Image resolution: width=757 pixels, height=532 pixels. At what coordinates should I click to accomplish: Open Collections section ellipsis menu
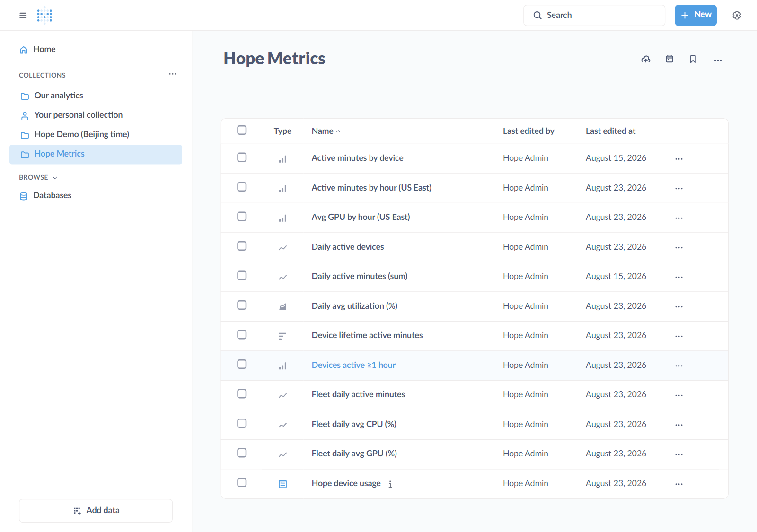point(173,74)
